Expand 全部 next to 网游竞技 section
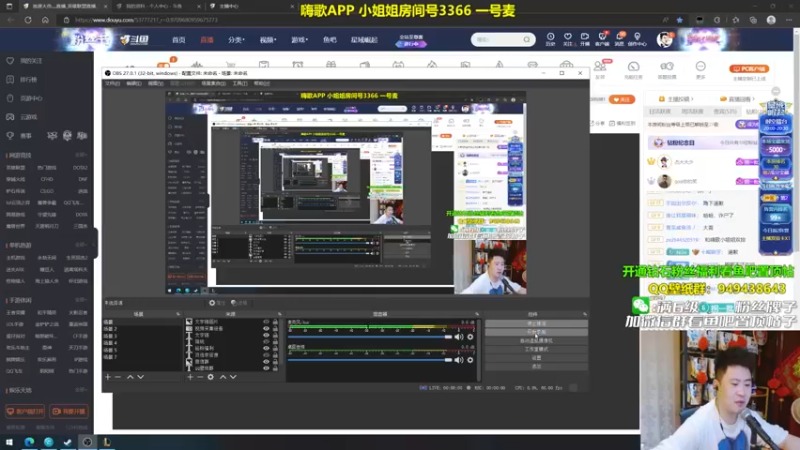This screenshot has width=800, height=450. pos(81,155)
